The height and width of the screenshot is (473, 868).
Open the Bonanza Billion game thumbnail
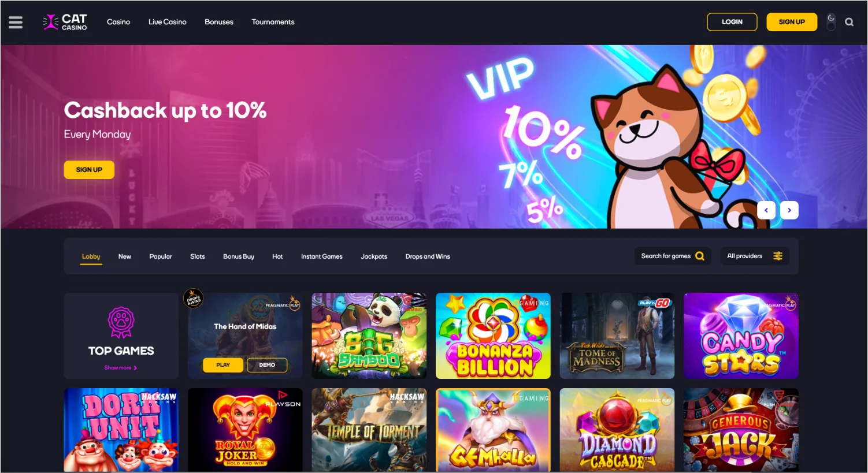pyautogui.click(x=493, y=336)
